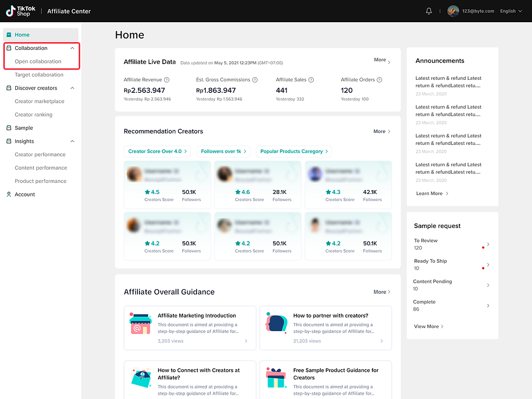Open the Est. Gross Commissions info tooltip
532x399 pixels.
(x=255, y=79)
